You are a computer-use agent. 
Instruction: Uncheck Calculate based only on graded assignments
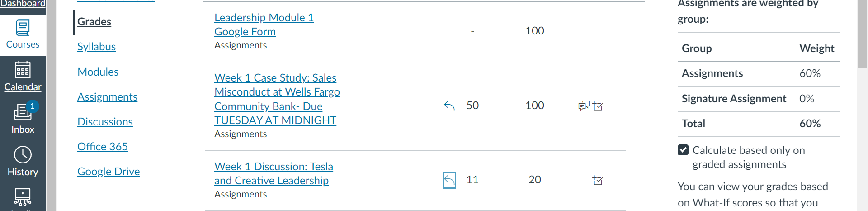(x=683, y=150)
